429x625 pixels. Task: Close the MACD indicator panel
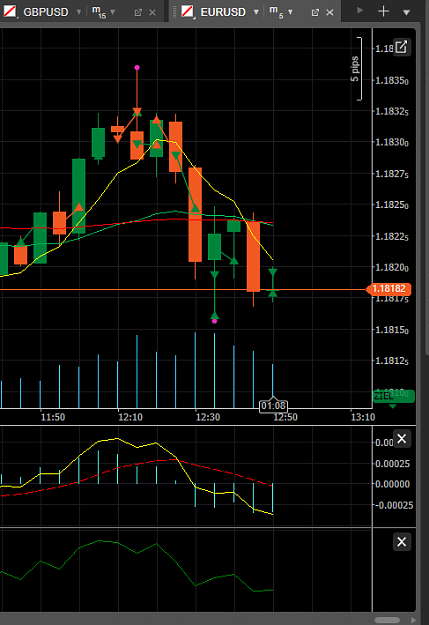click(401, 439)
